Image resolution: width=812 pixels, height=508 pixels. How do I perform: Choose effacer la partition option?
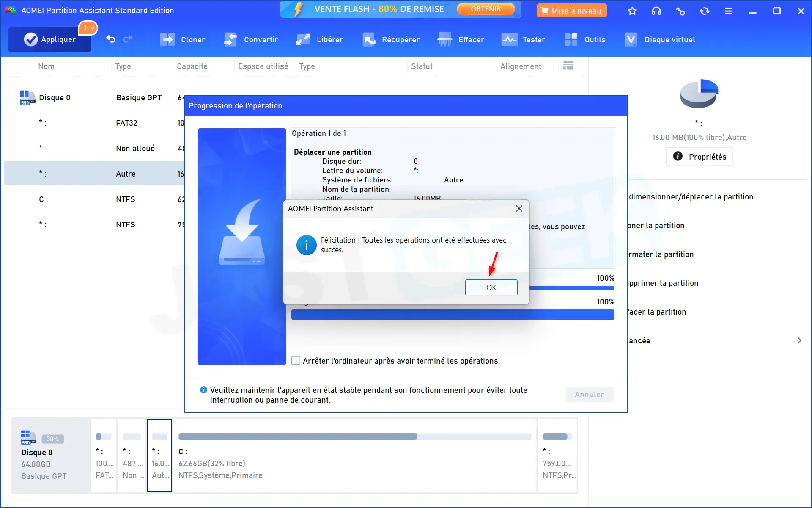657,312
